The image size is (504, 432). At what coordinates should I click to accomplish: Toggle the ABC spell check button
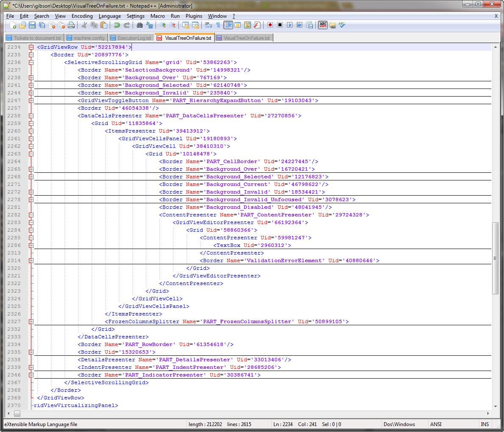tap(323, 25)
